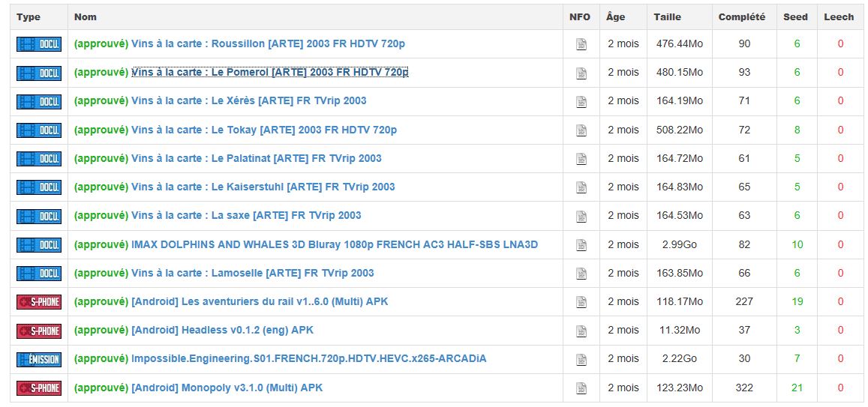Open Android Headless v0.1.2 APK link
Screen dimensions: 868x407
click(x=222, y=330)
